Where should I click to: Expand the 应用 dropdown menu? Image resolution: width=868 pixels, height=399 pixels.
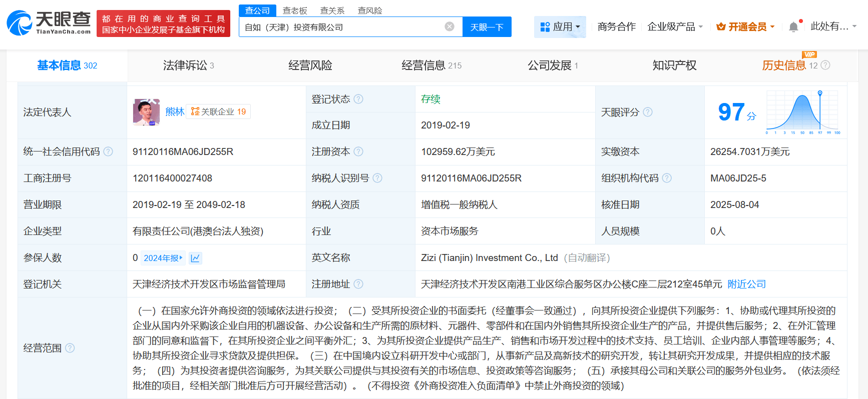(560, 26)
